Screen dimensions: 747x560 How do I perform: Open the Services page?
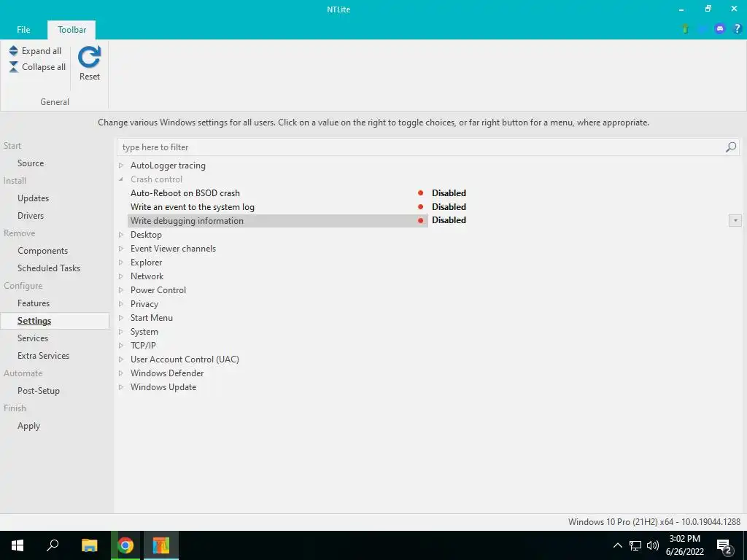click(x=32, y=338)
